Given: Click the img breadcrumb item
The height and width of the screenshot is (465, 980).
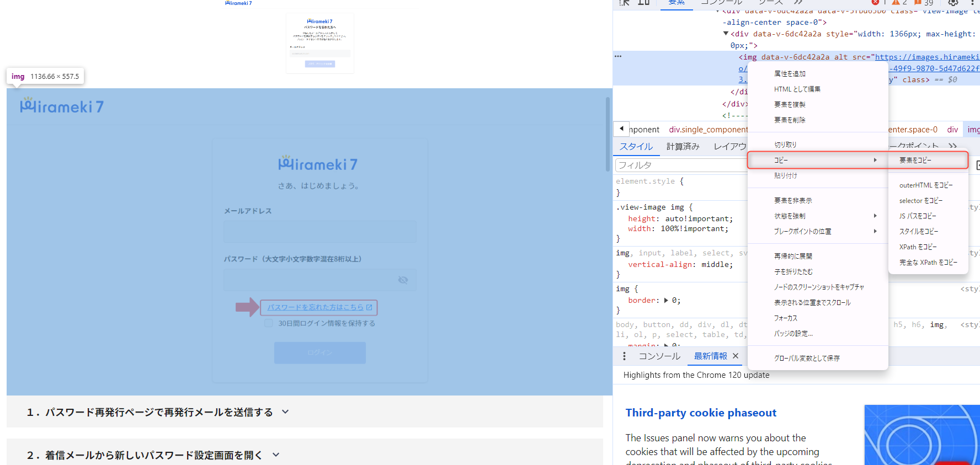Looking at the screenshot, I should click(x=973, y=130).
